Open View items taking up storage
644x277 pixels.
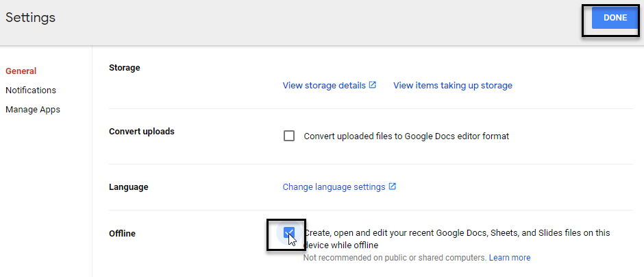(453, 86)
